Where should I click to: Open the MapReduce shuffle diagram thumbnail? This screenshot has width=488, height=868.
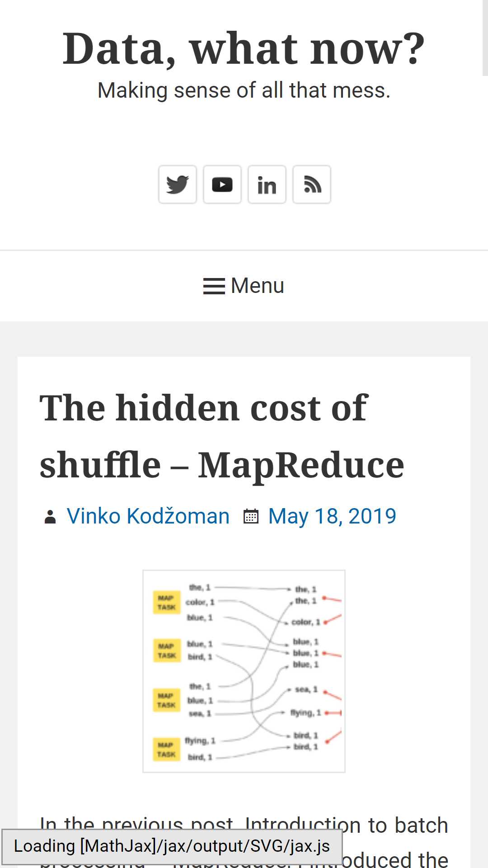pyautogui.click(x=244, y=671)
